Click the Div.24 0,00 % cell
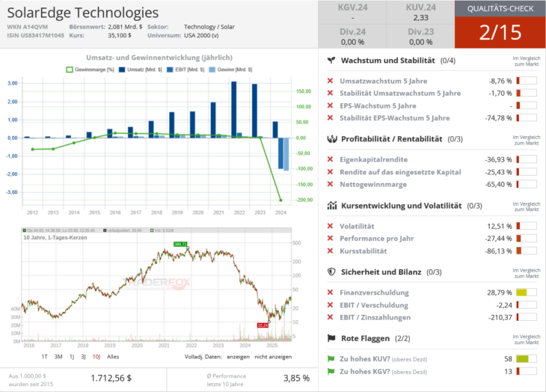This screenshot has height=392, width=546. [x=352, y=37]
